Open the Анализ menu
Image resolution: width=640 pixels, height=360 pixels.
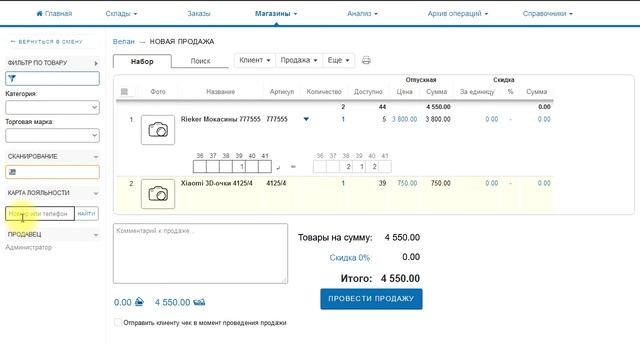[x=362, y=13]
